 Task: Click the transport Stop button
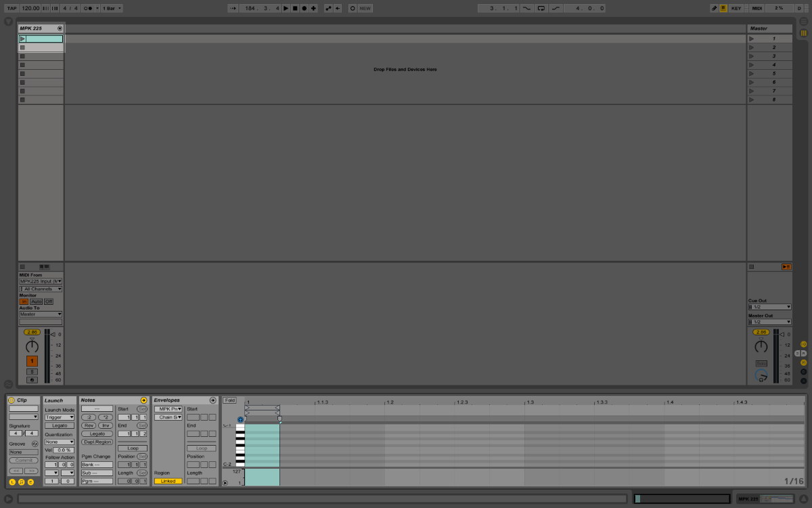pos(295,8)
